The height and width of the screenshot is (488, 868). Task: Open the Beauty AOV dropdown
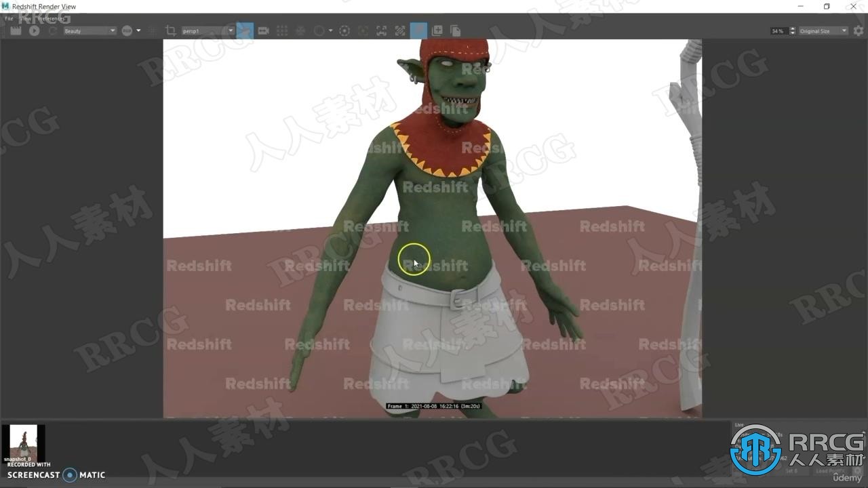[90, 30]
